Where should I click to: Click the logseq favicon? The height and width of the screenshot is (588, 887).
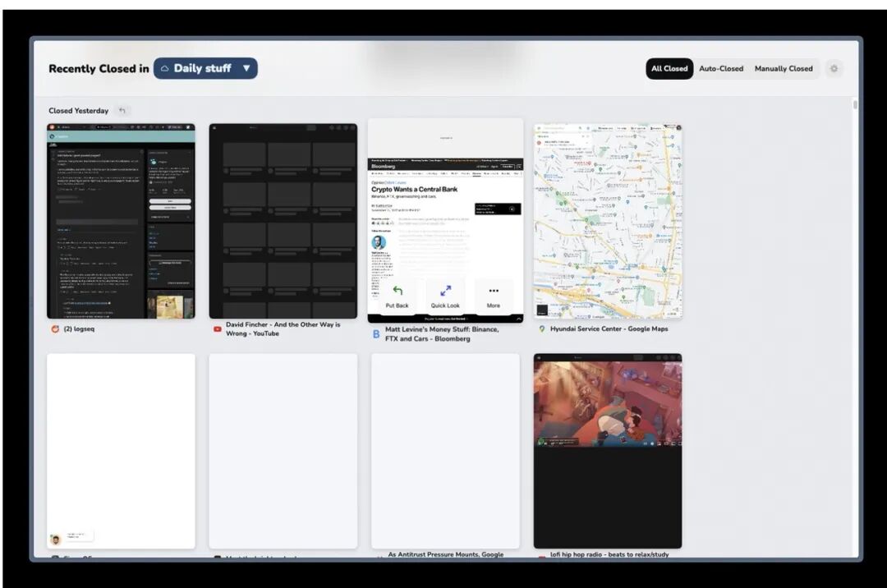(55, 329)
